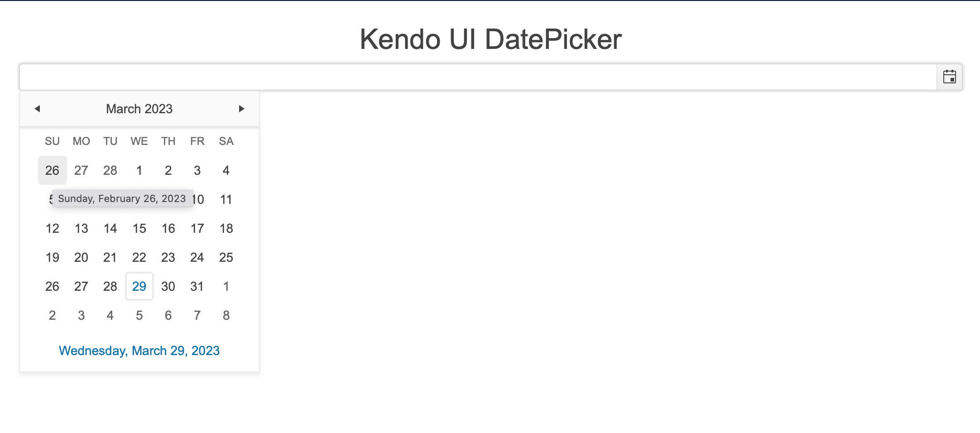Select April 5 in the bottom row
Image resolution: width=980 pixels, height=433 pixels.
point(139,315)
